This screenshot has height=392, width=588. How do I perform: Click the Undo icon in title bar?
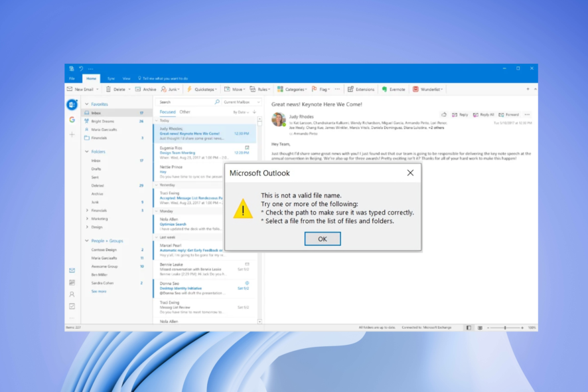[x=81, y=68]
